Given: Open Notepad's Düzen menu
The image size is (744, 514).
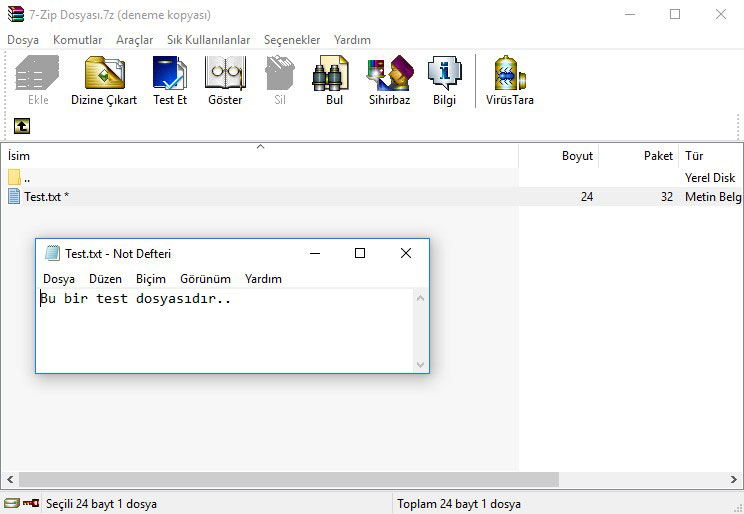Looking at the screenshot, I should pos(105,279).
